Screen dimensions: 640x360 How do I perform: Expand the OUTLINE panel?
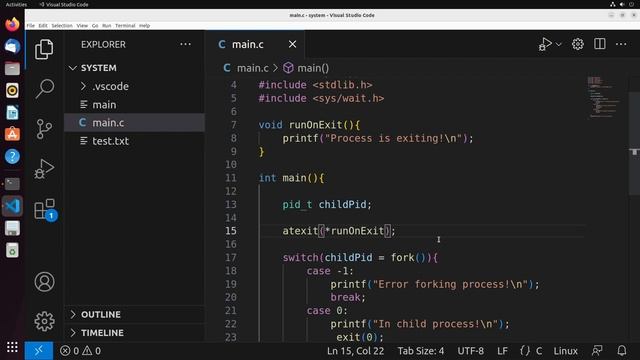coord(135,314)
